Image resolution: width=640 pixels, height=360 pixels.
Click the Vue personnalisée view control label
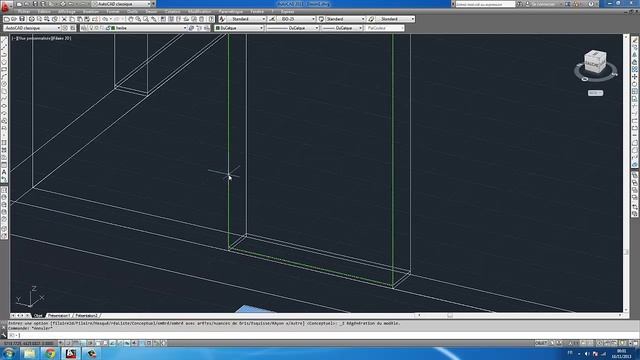click(x=33, y=38)
